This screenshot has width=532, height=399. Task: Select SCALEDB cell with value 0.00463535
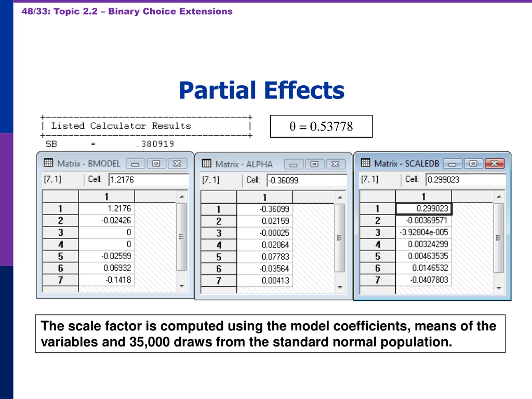[x=424, y=256]
